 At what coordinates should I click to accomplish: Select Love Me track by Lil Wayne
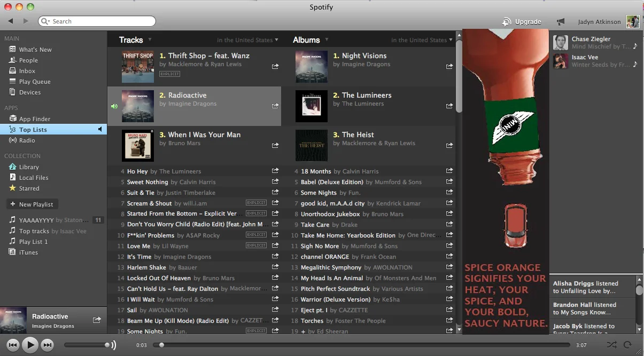coord(194,246)
